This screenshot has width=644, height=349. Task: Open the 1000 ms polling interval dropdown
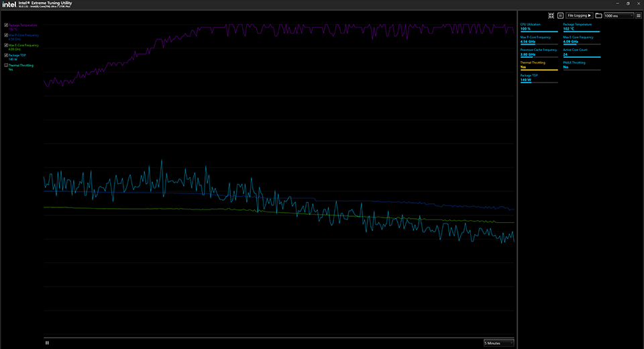click(x=619, y=15)
